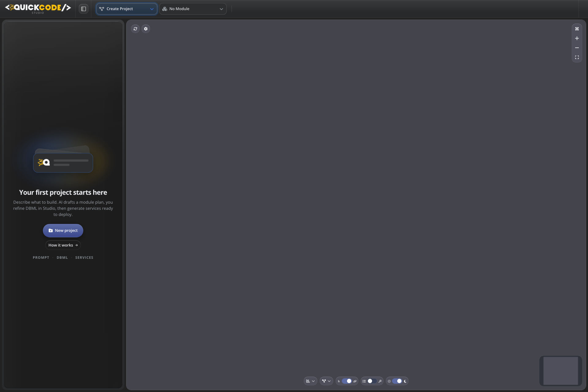Click the PROMPT label
Viewport: 588px width, 392px height.
[41, 258]
